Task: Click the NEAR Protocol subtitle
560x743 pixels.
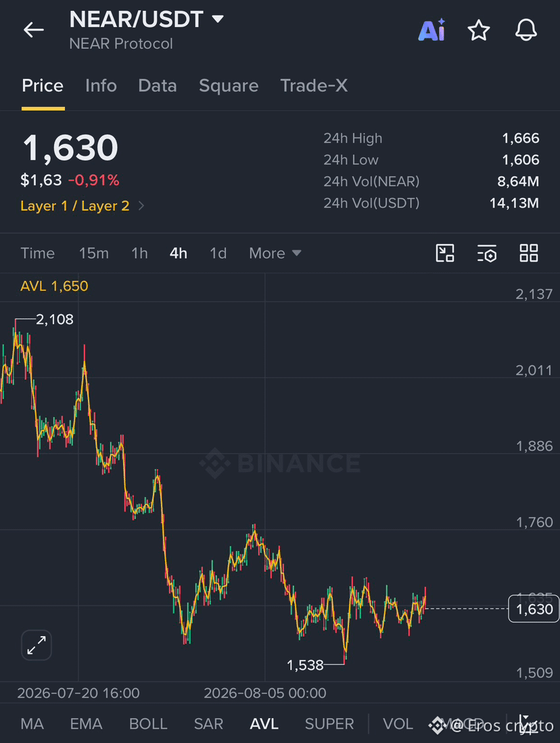Action: point(121,44)
